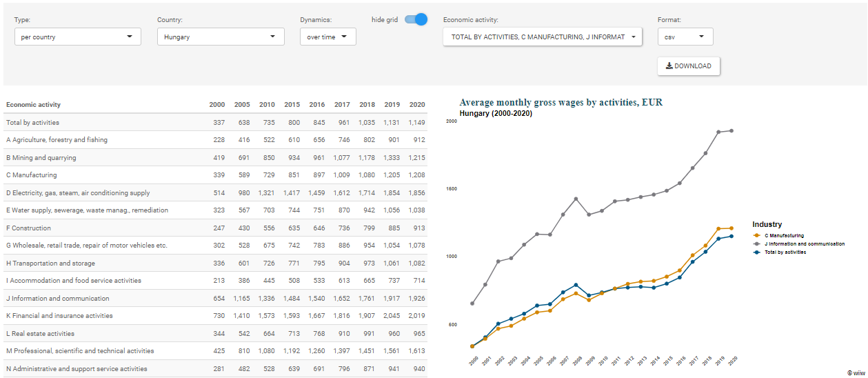Viewport: 868px width, 378px height.
Task: Open the Format csv dropdown
Action: 685,37
